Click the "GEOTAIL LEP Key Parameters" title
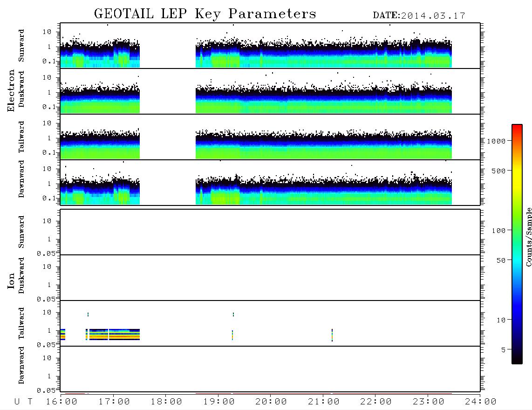This screenshot has height=410, width=532. 205,14
